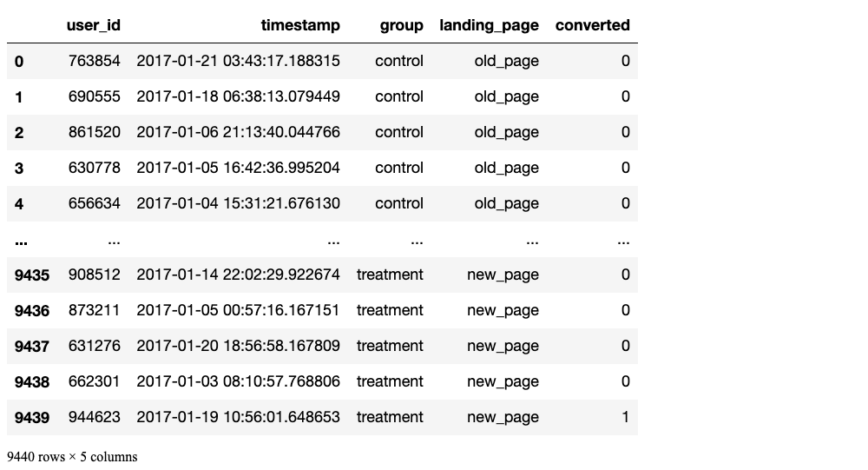Select row index 0

coord(19,62)
